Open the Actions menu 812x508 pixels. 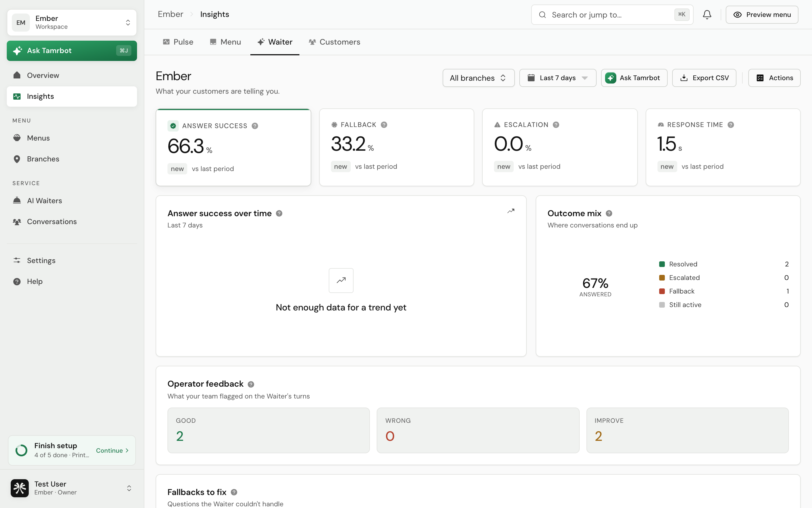775,78
